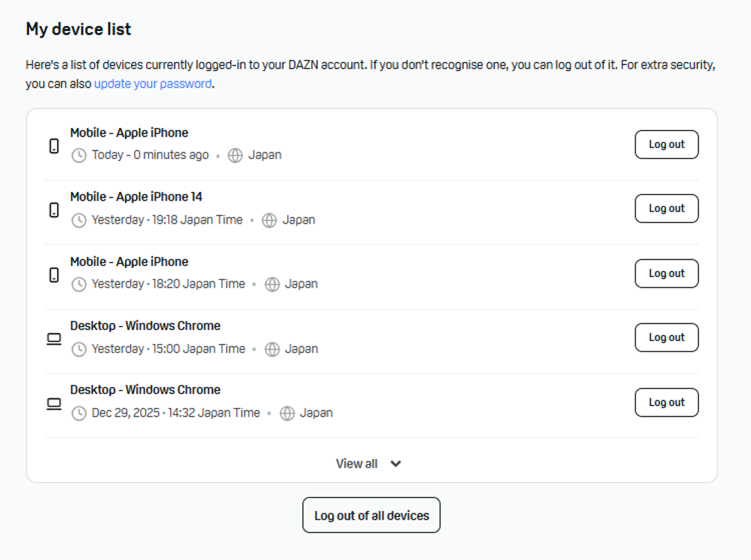Image resolution: width=751 pixels, height=560 pixels.
Task: Click the globe icon in the Dec 29, 2025 row
Action: tap(287, 413)
